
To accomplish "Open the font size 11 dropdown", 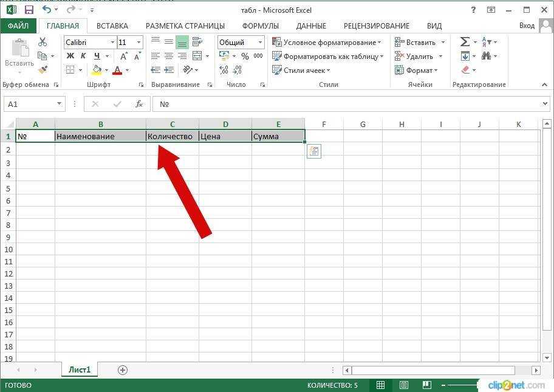I will [139, 43].
